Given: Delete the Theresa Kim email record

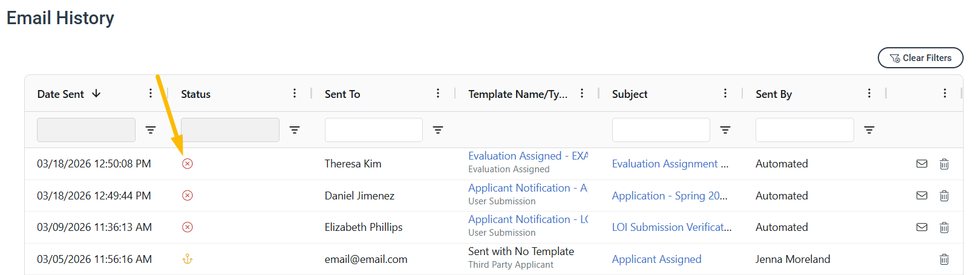Looking at the screenshot, I should (x=944, y=164).
